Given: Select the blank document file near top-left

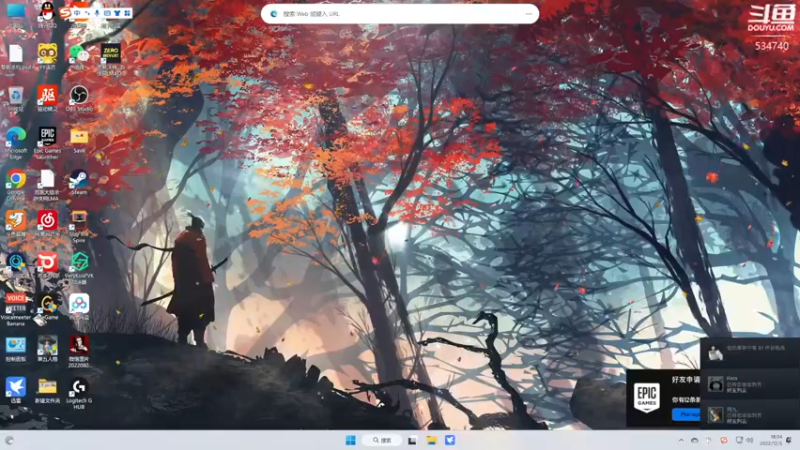Looking at the screenshot, I should click(x=16, y=56).
